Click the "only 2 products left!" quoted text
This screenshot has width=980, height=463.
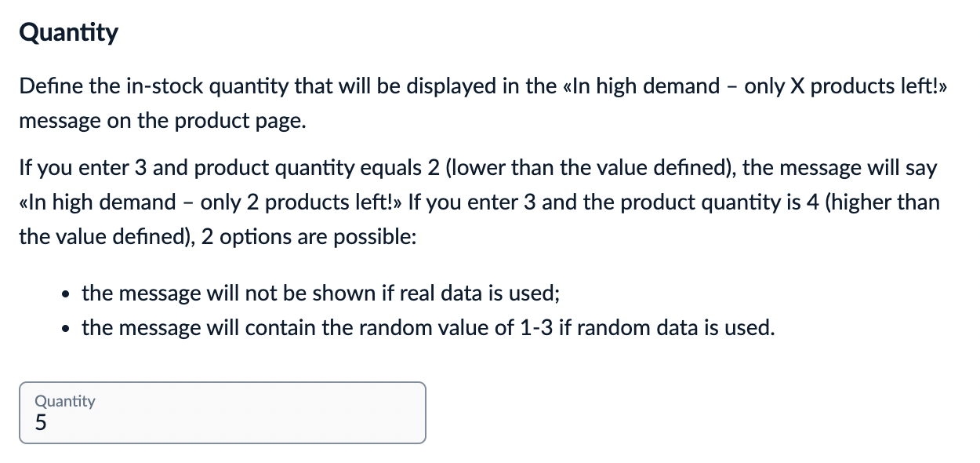(x=300, y=202)
